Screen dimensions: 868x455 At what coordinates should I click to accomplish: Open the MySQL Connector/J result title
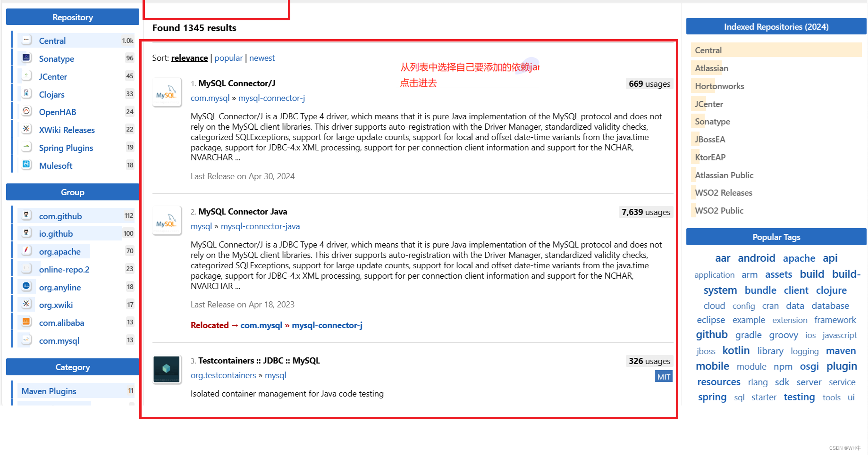(x=237, y=83)
